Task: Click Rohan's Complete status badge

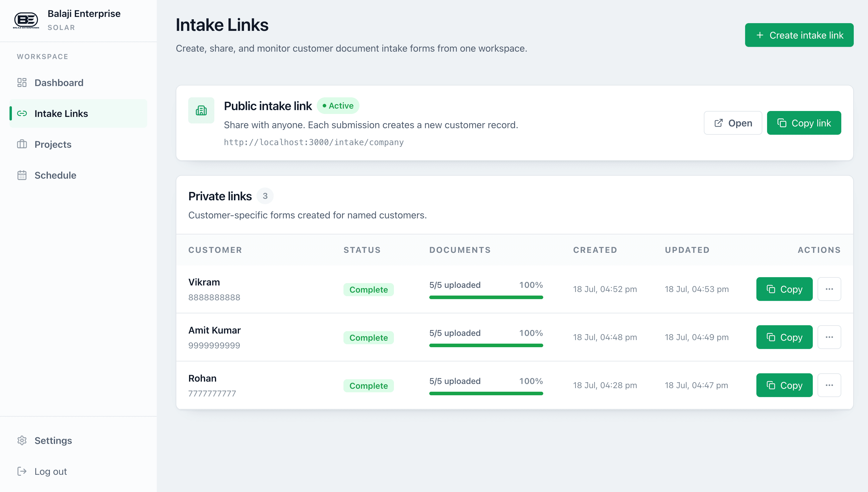Action: [368, 385]
